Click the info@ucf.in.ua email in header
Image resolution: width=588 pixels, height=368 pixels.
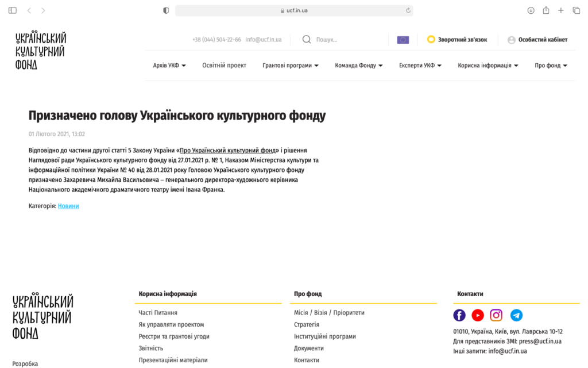[x=263, y=40]
